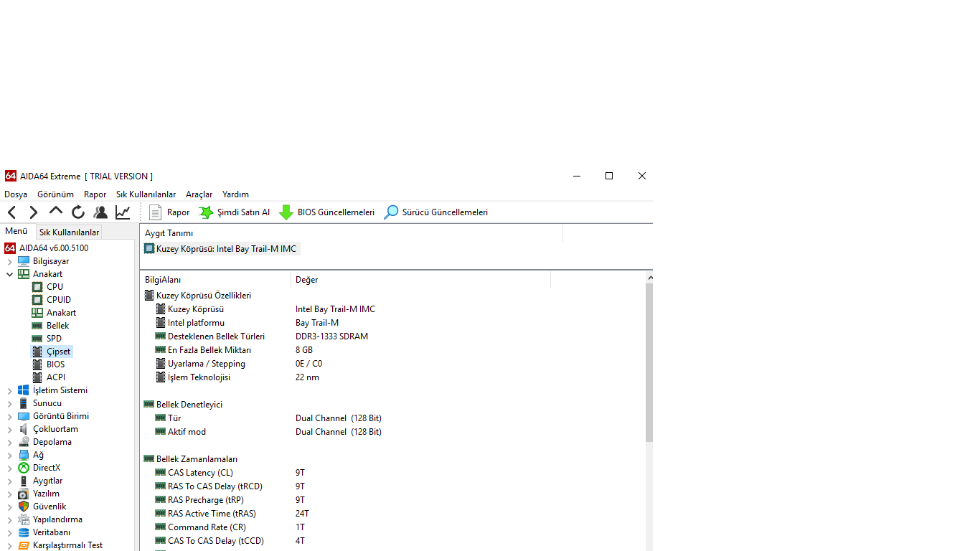Click the Rapor document icon in toolbar

[155, 212]
